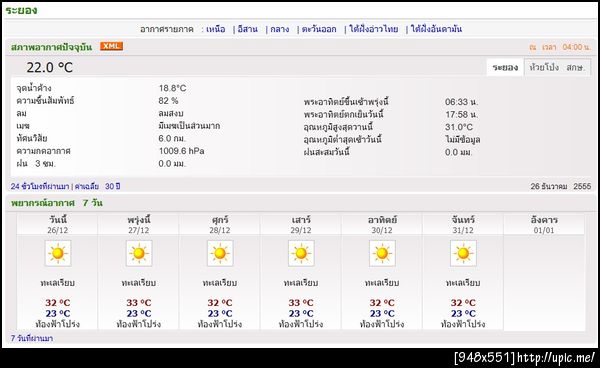This screenshot has width=600, height=368.
Task: Click the 33 °C high for พรุ่งนี้
Action: 139,303
